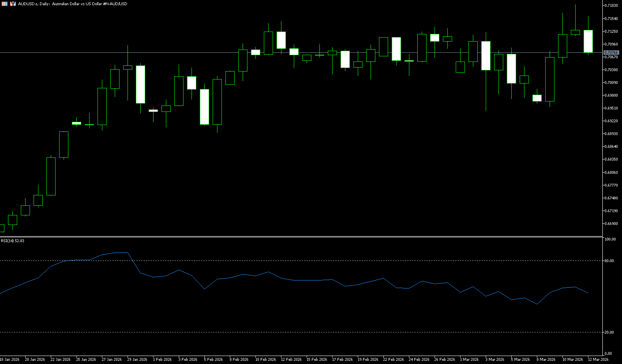The width and height of the screenshot is (622, 364).
Task: Click the 0.66900 price scale label
Action: 612,224
